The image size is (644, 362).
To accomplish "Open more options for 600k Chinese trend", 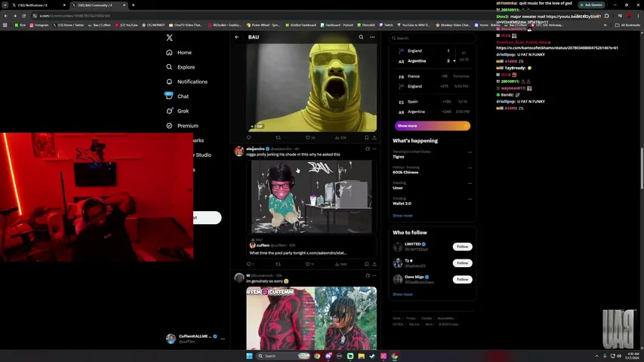I will pos(470,168).
